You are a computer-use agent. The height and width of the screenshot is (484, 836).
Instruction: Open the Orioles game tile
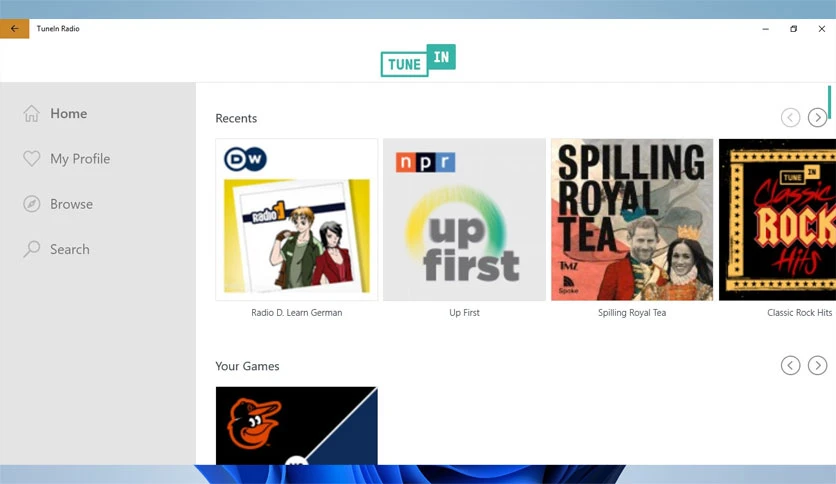296,425
